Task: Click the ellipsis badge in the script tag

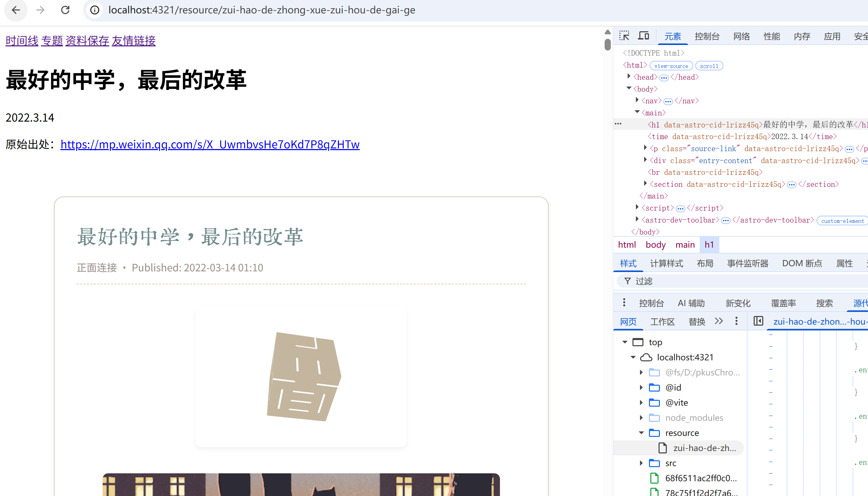Action: click(681, 209)
